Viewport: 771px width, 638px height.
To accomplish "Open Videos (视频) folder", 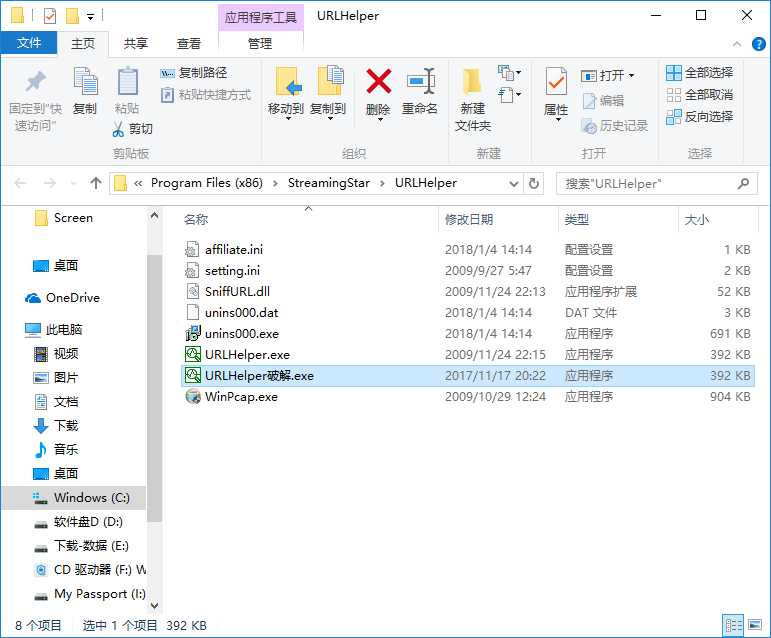I will pos(56,353).
